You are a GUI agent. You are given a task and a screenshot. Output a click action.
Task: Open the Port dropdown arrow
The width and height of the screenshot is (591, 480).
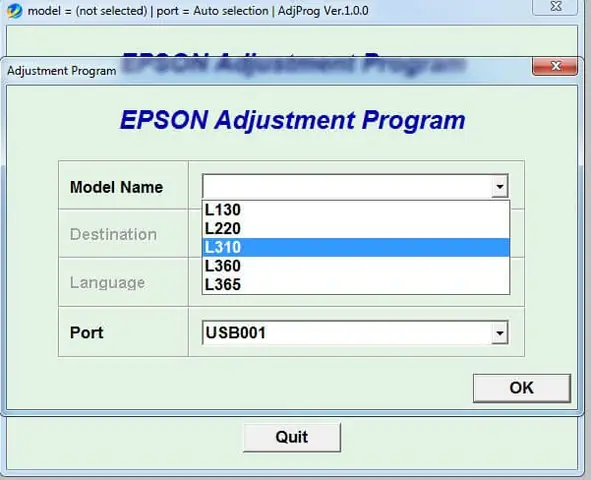tap(500, 333)
